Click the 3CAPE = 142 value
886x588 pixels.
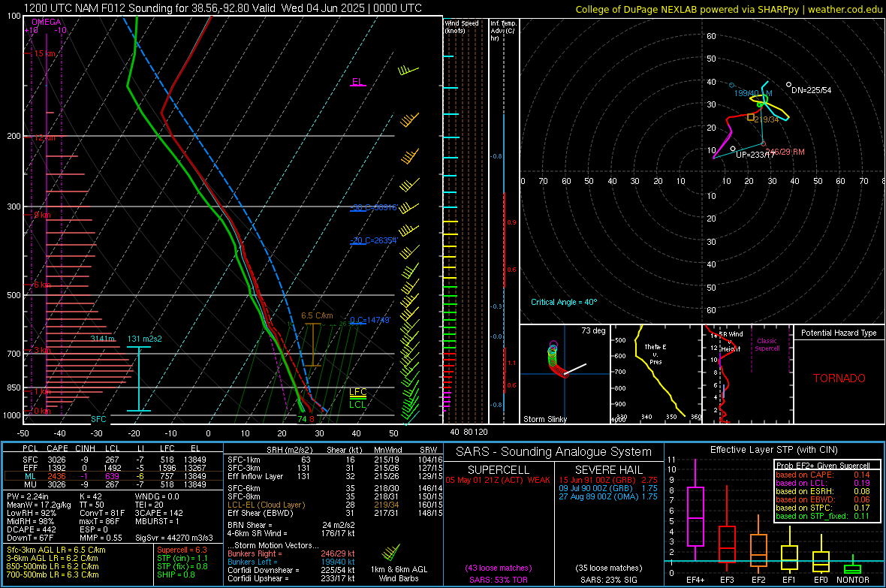(x=158, y=513)
